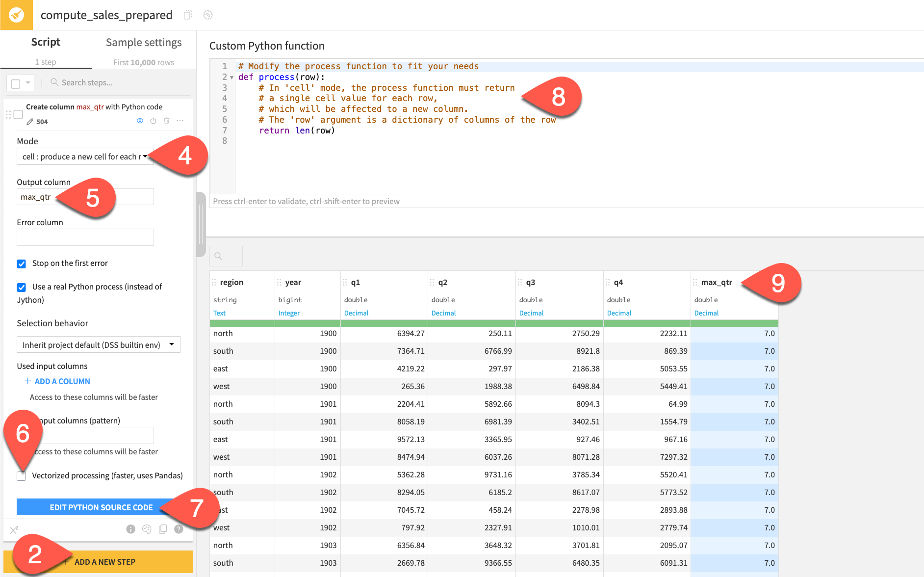
Task: Click the orange prepare recipe logo icon
Action: pyautogui.click(x=16, y=15)
